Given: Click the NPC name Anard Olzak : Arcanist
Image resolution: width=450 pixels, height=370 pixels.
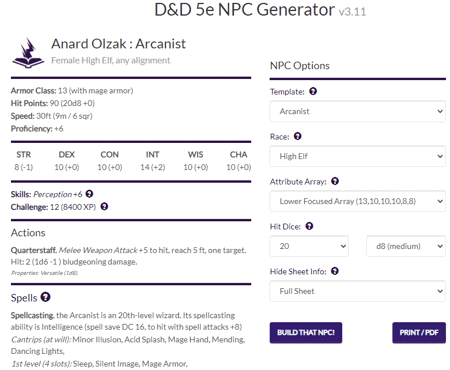Looking at the screenshot, I should [118, 44].
